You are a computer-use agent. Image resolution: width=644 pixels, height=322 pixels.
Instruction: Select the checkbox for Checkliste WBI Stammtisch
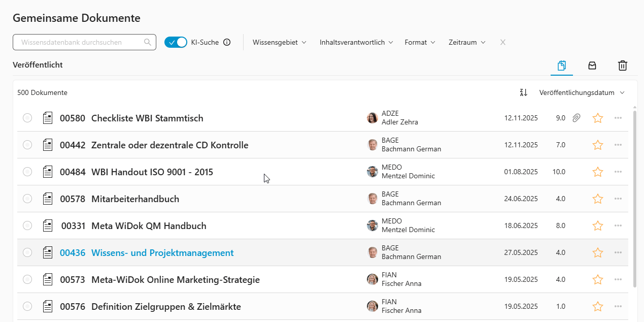pos(27,118)
